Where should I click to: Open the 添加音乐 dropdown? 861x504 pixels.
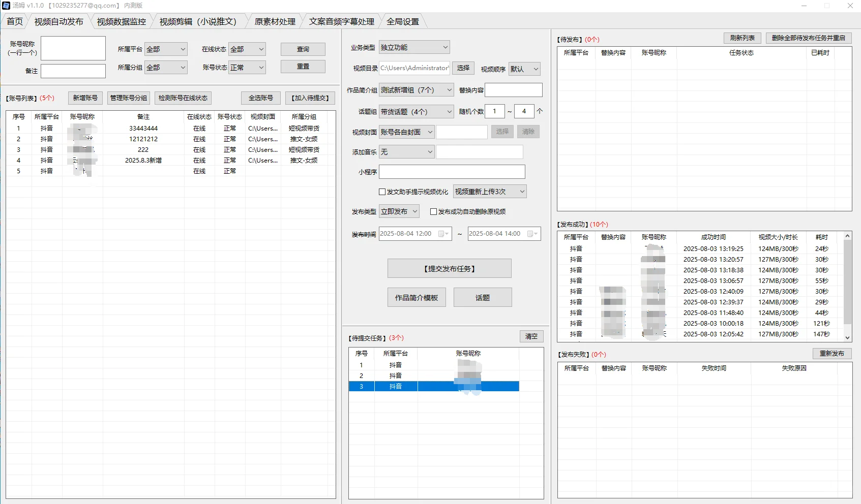[x=407, y=152]
